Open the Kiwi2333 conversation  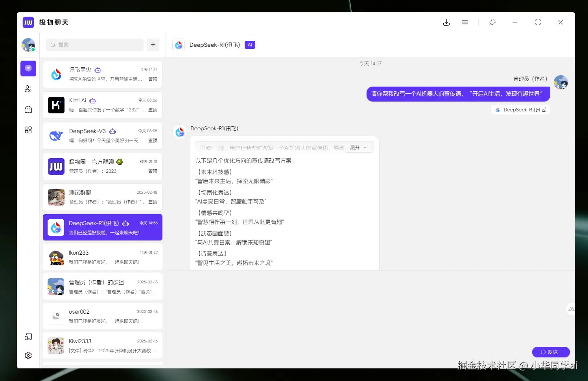point(103,346)
